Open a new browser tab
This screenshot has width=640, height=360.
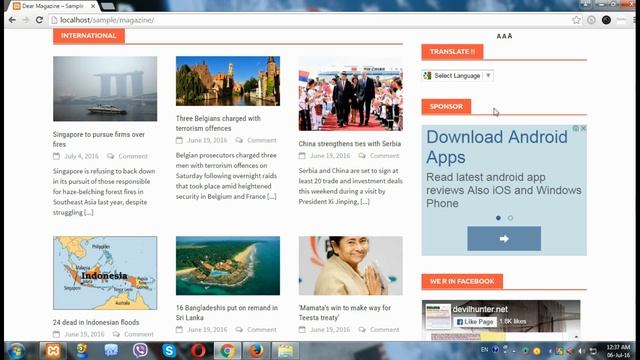(x=108, y=6)
